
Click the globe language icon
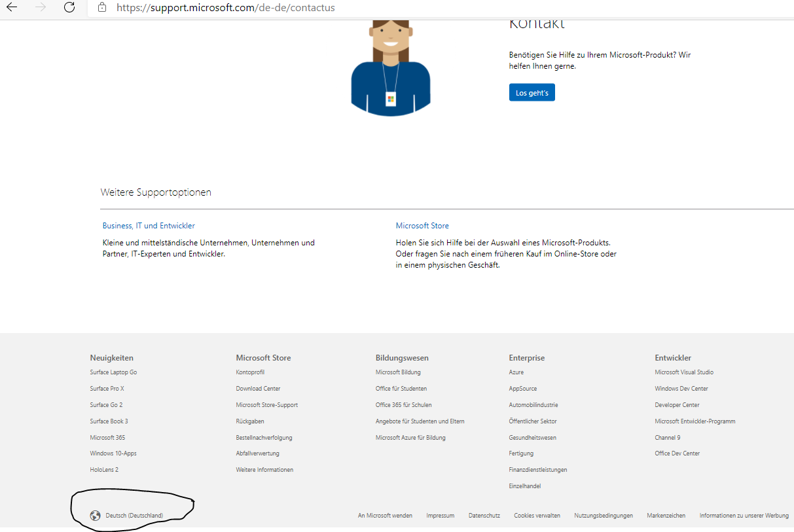(95, 516)
